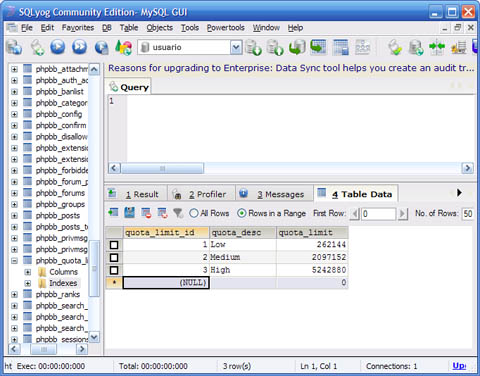Click the database icon with green up arrow

tap(275, 47)
